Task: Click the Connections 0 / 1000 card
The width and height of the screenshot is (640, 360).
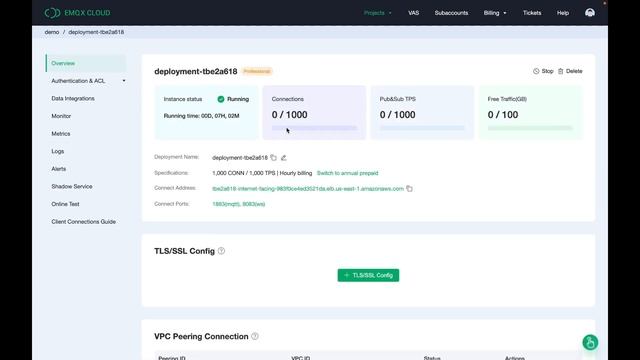Action: pos(314,113)
